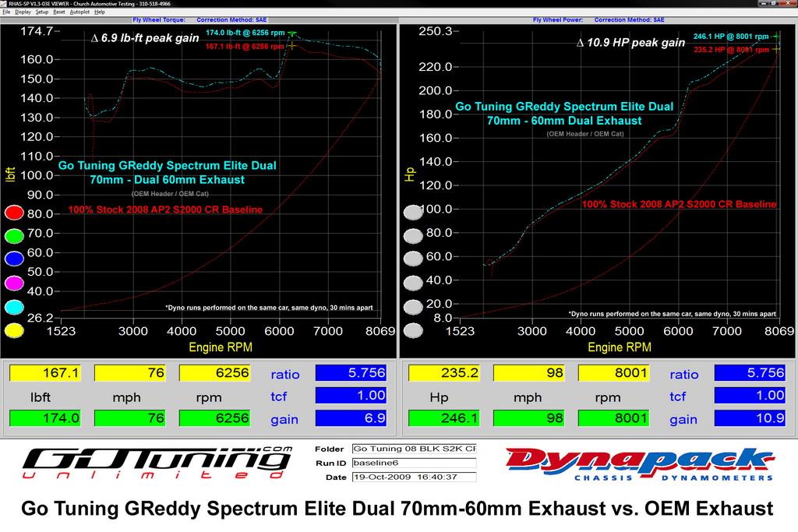798x532 pixels.
Task: Click the Reset menu item
Action: click(x=58, y=12)
